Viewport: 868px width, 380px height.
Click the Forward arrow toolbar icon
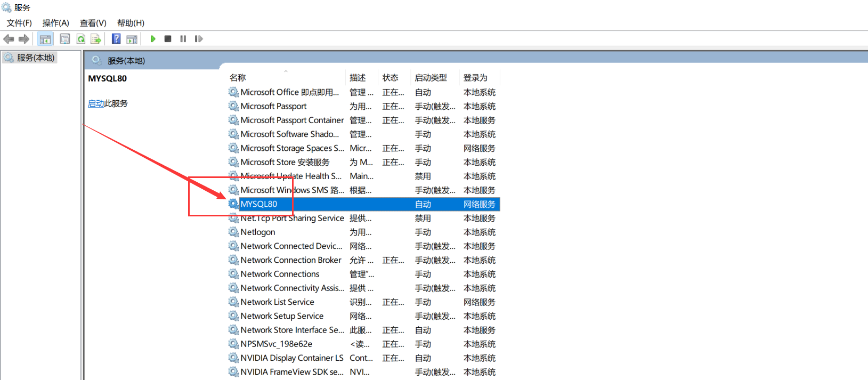[24, 39]
